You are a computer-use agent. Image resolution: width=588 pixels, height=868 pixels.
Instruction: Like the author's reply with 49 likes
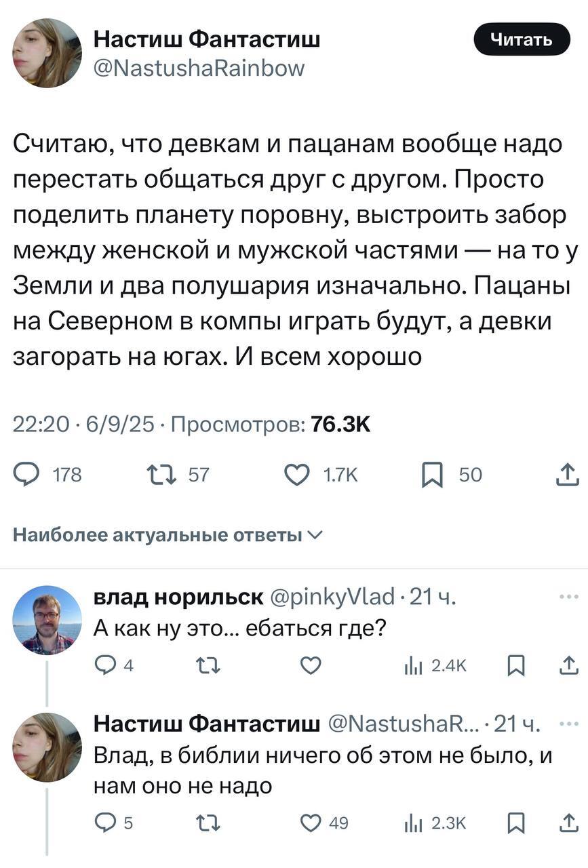[x=310, y=823]
